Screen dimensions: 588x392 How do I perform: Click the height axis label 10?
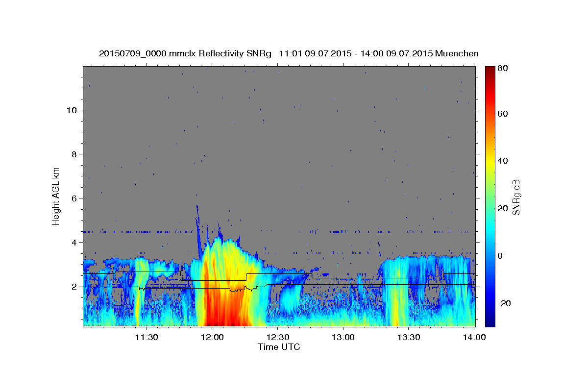pyautogui.click(x=72, y=110)
